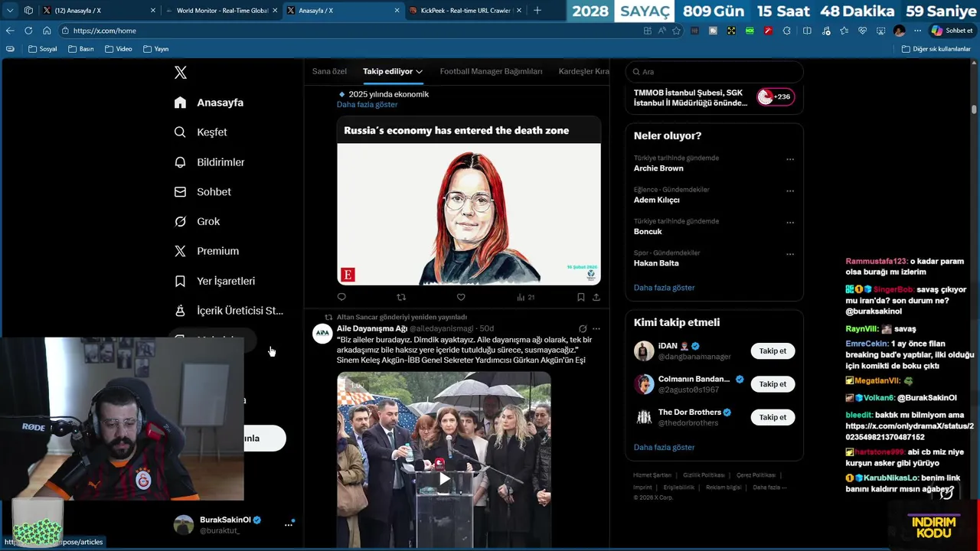980x551 pixels.
Task: Switch to Sana özel tab
Action: 329,71
